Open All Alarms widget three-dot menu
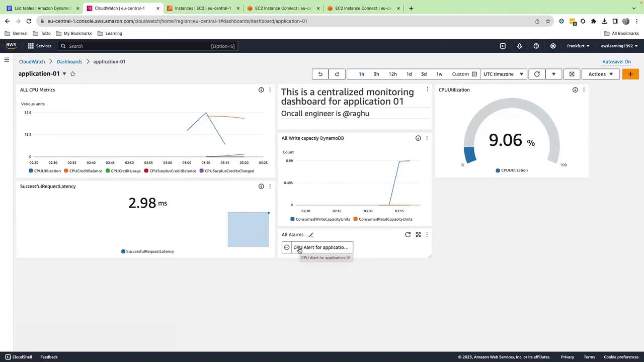644x362 pixels. pyautogui.click(x=427, y=234)
